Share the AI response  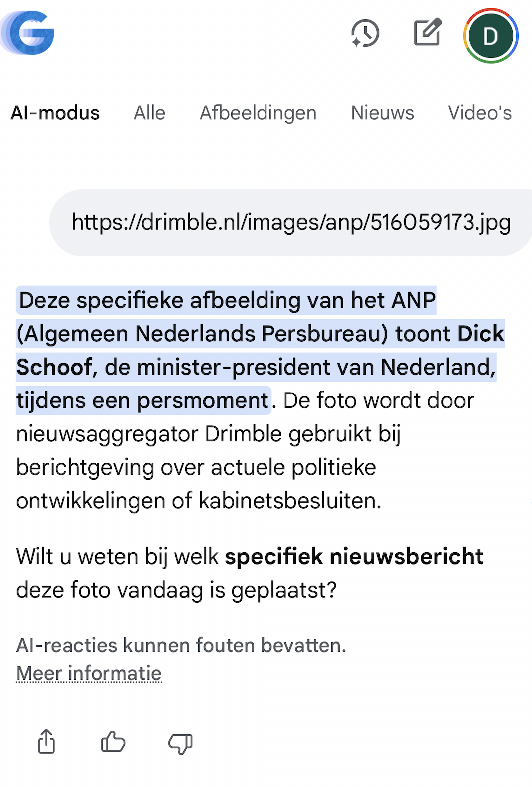click(46, 741)
